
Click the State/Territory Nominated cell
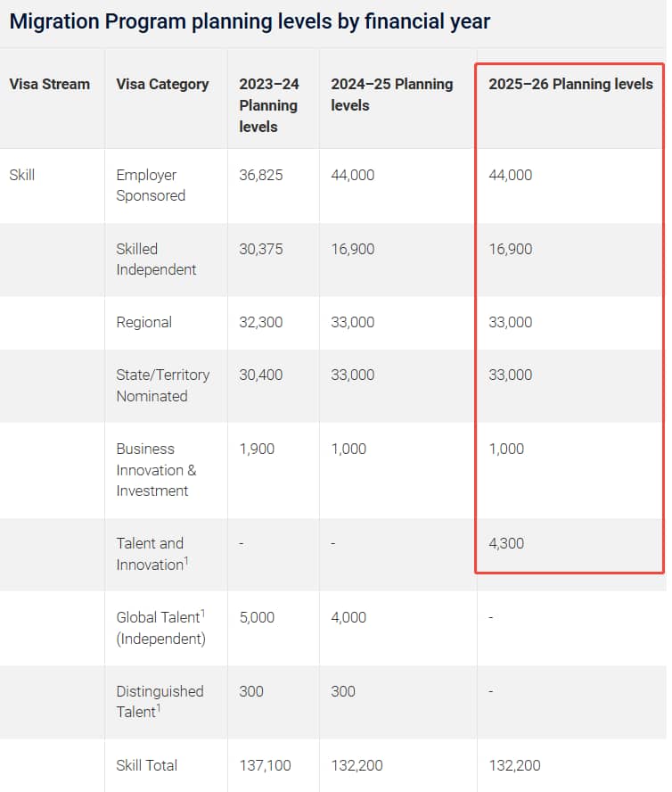click(162, 385)
